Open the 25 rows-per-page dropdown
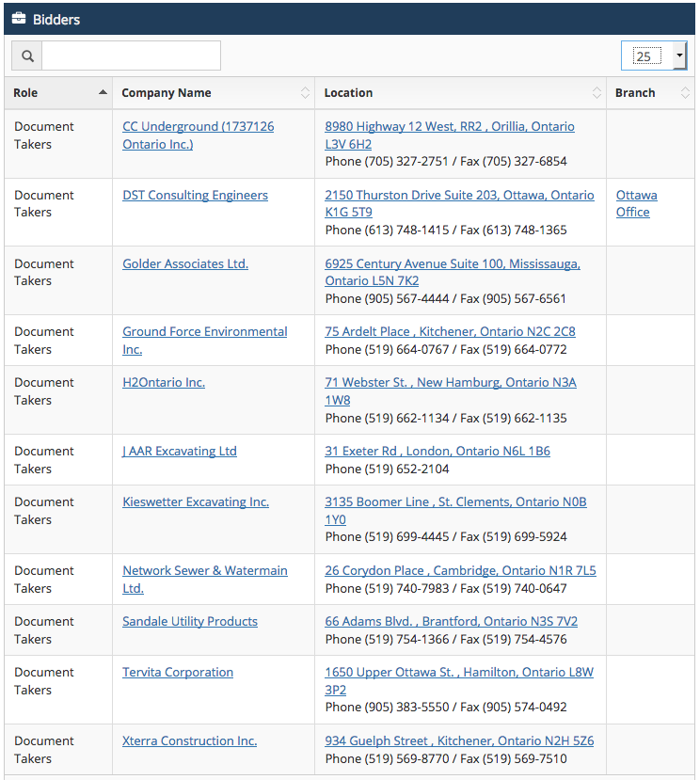 pos(654,56)
